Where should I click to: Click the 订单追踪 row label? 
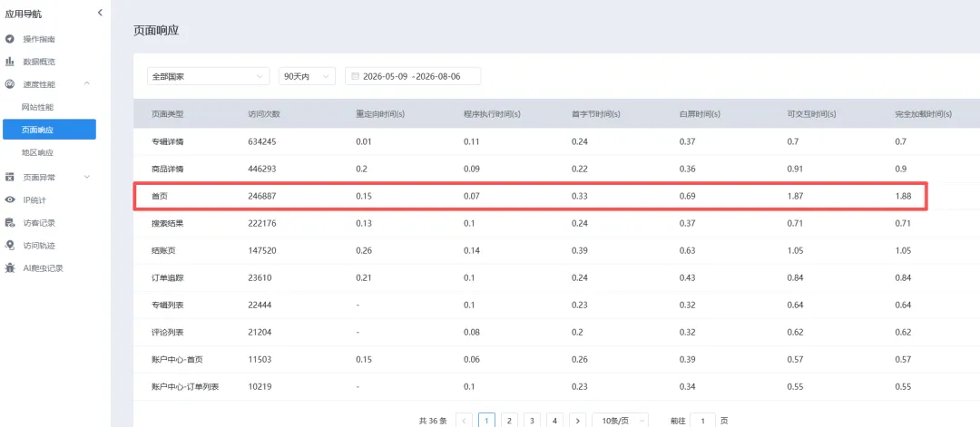tap(168, 277)
